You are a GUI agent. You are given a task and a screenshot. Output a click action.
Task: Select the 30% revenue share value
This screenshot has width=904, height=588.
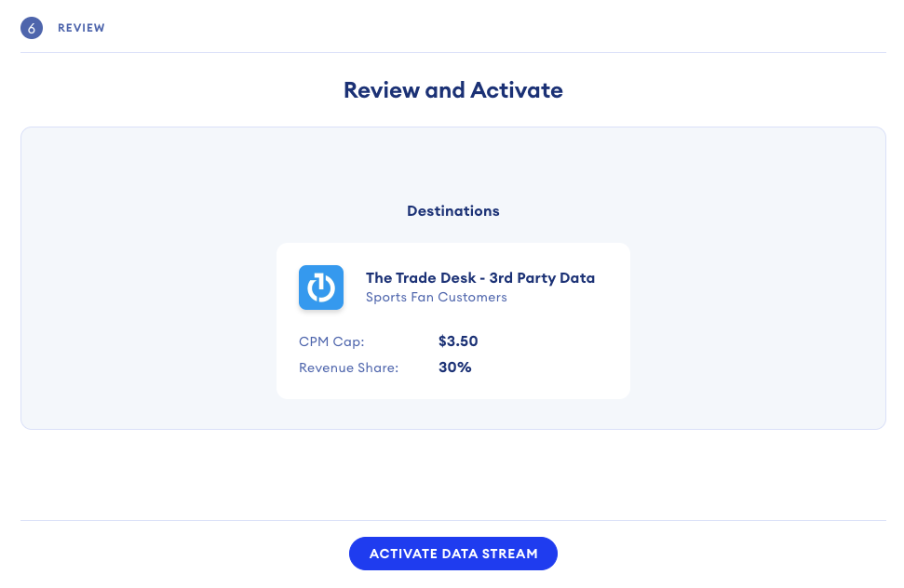[x=455, y=367]
